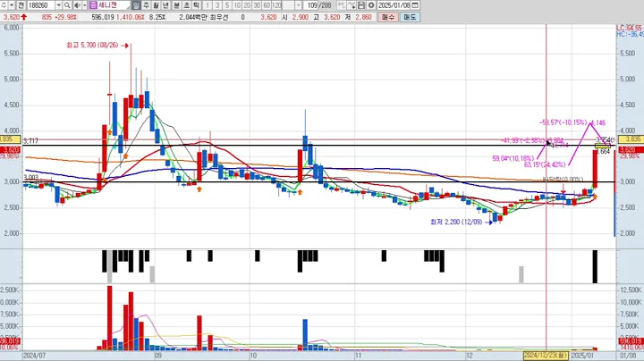Select the daily (일) chart period
This screenshot has width=644, height=361.
coord(136,5)
